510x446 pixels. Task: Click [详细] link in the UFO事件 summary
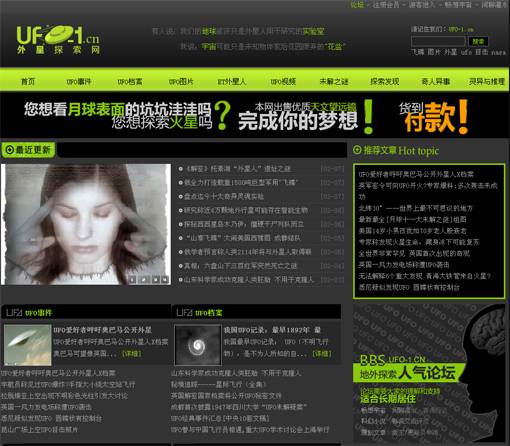pos(132,353)
